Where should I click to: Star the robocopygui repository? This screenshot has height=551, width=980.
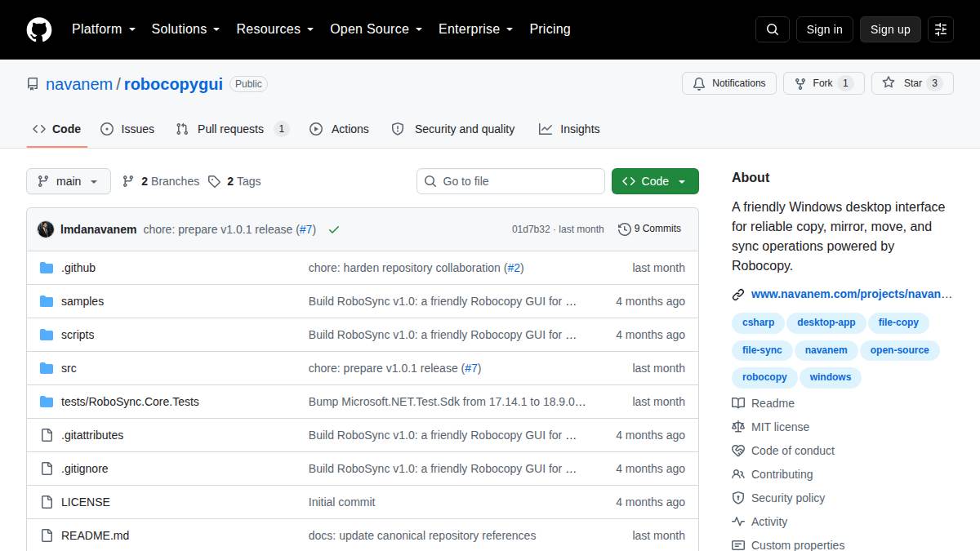912,83
